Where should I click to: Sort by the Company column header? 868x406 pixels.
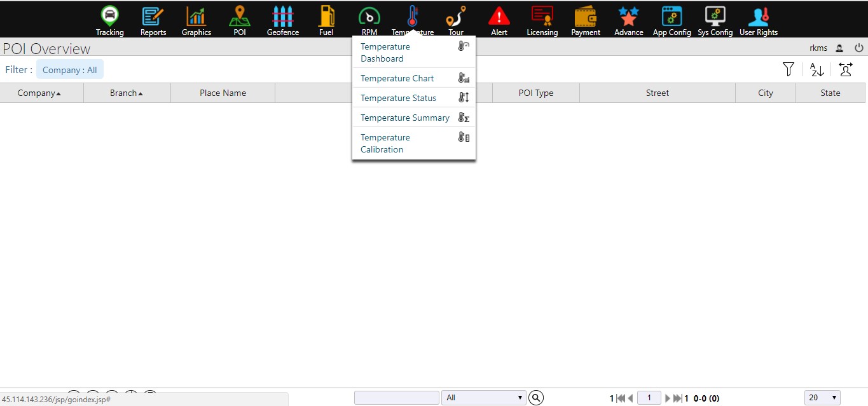[39, 93]
